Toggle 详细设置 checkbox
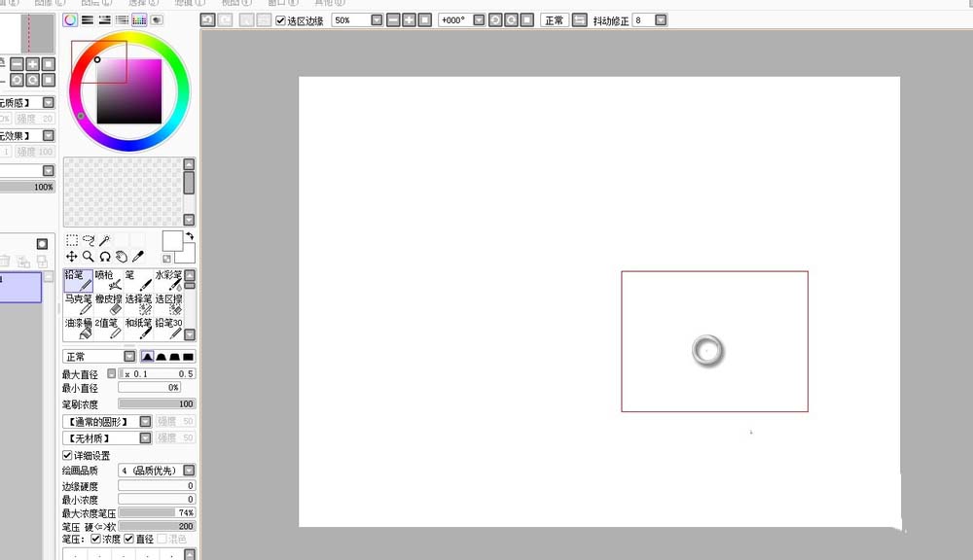The image size is (973, 560). tap(67, 455)
